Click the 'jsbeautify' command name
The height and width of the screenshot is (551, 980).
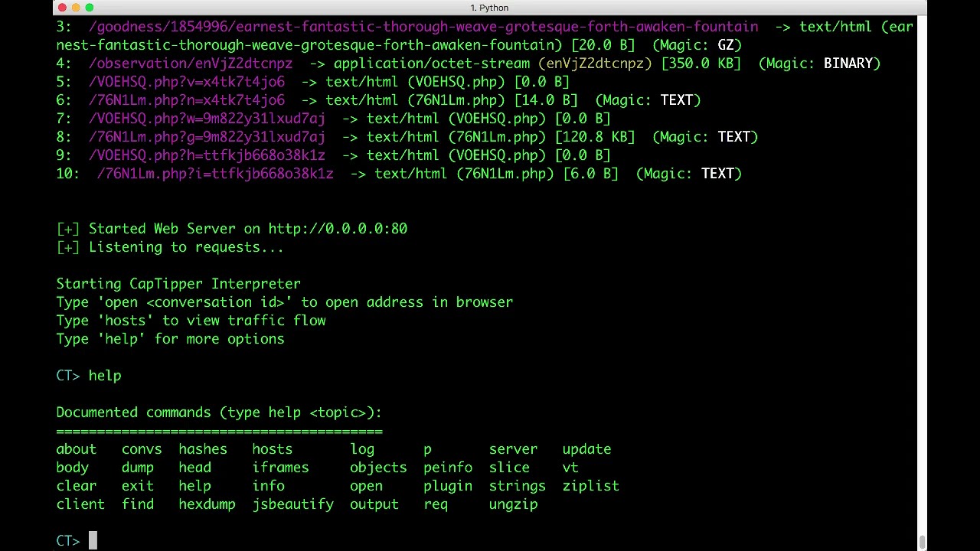click(x=293, y=504)
